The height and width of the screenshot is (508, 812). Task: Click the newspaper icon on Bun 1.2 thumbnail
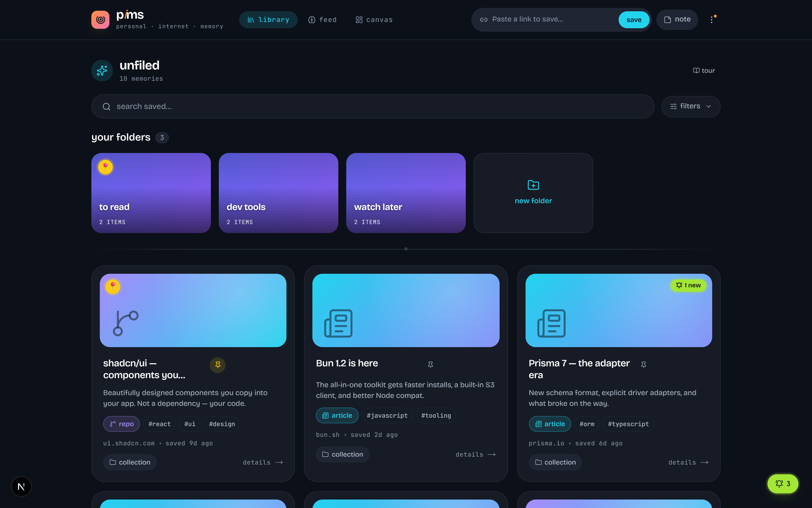pyautogui.click(x=338, y=323)
